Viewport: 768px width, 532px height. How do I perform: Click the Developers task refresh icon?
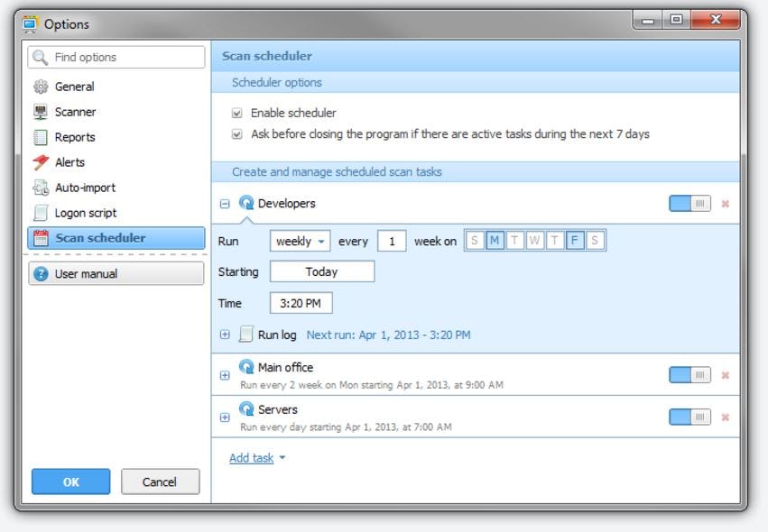point(246,203)
